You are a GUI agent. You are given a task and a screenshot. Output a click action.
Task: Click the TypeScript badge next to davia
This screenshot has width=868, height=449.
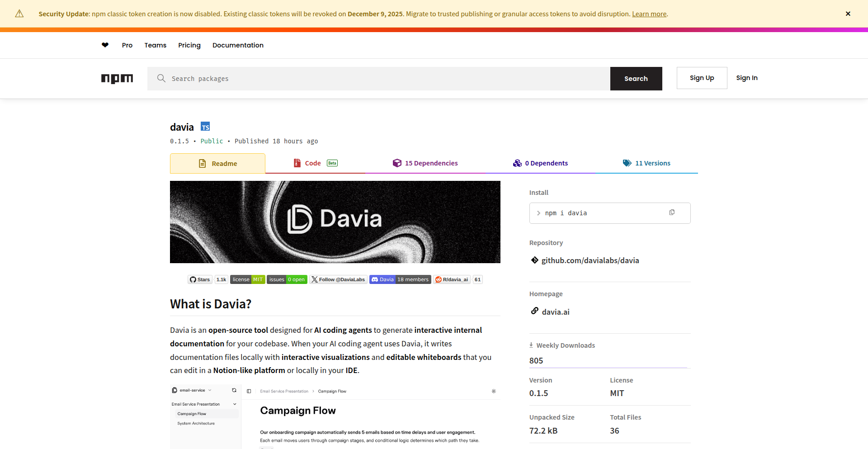click(205, 126)
